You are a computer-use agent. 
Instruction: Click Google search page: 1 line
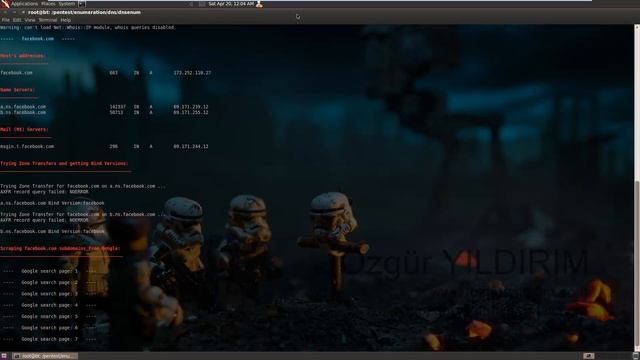[49, 271]
